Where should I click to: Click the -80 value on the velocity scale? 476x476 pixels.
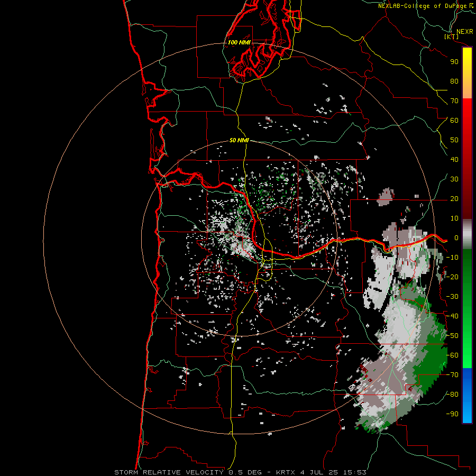pyautogui.click(x=452, y=395)
